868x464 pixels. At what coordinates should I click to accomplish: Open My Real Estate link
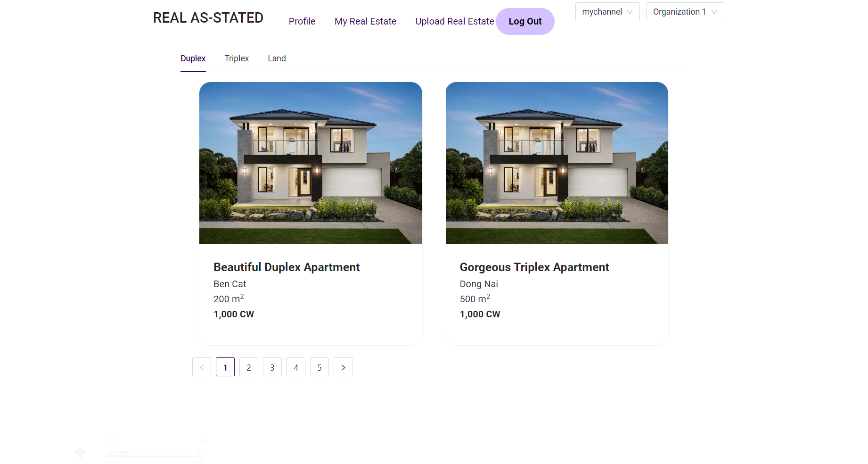coord(365,21)
